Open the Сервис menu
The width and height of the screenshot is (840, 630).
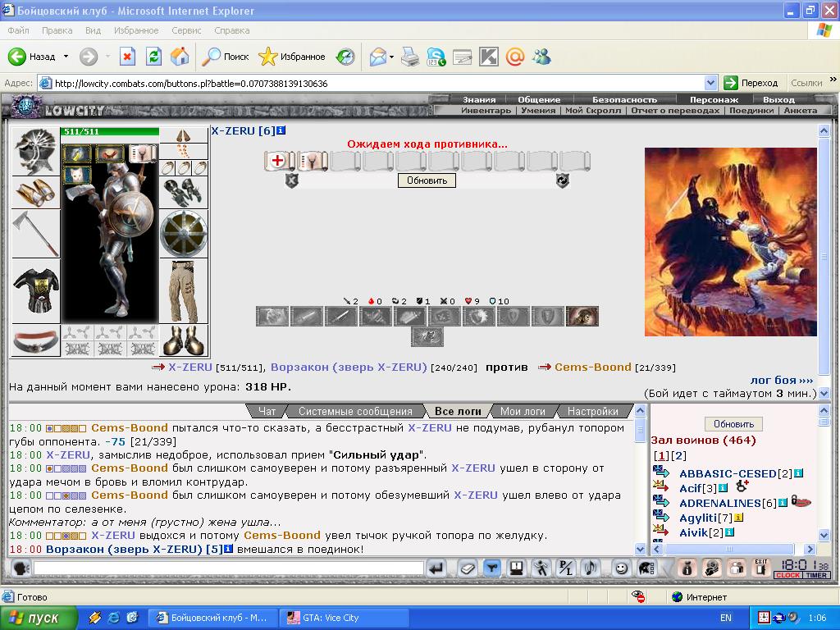186,30
